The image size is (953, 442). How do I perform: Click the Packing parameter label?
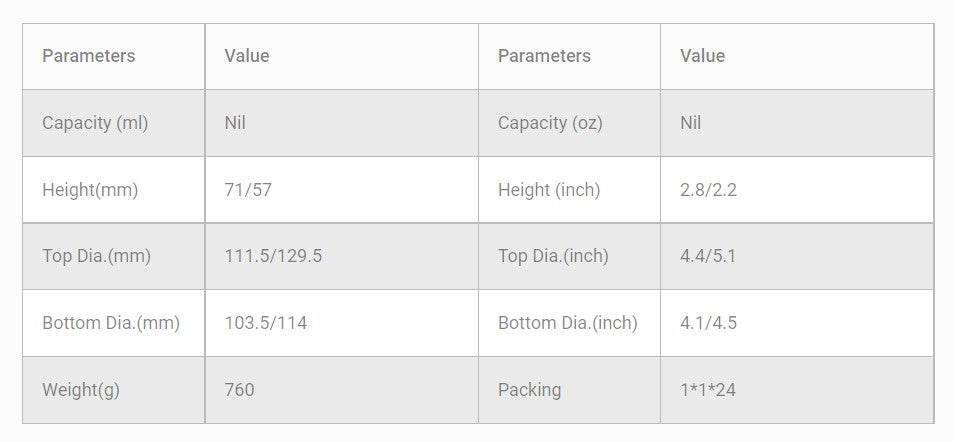click(529, 390)
